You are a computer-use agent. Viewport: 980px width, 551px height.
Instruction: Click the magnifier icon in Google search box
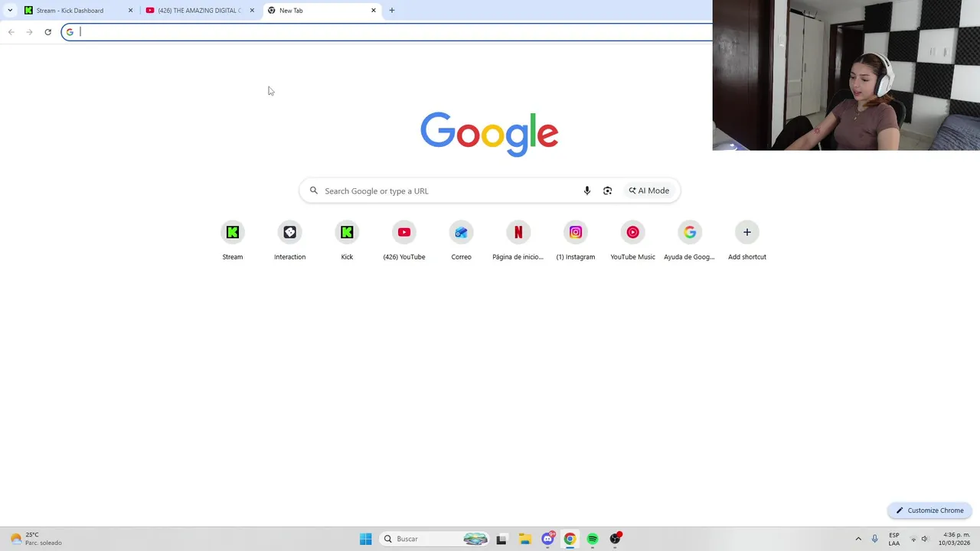(x=314, y=191)
